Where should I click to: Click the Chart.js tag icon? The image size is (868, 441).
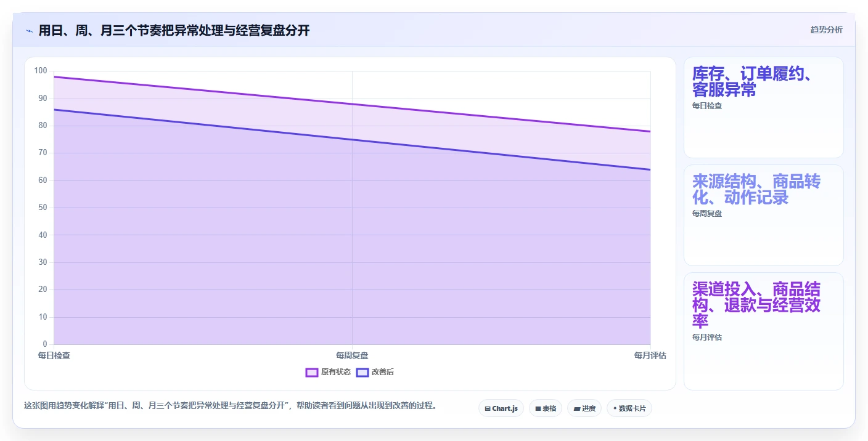point(488,408)
